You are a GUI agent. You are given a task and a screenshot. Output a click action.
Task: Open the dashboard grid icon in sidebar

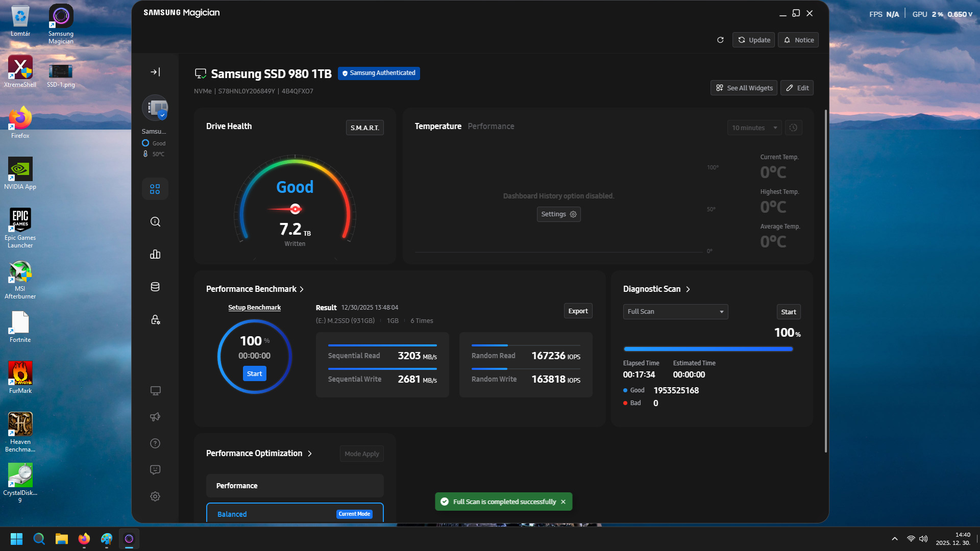pos(155,189)
